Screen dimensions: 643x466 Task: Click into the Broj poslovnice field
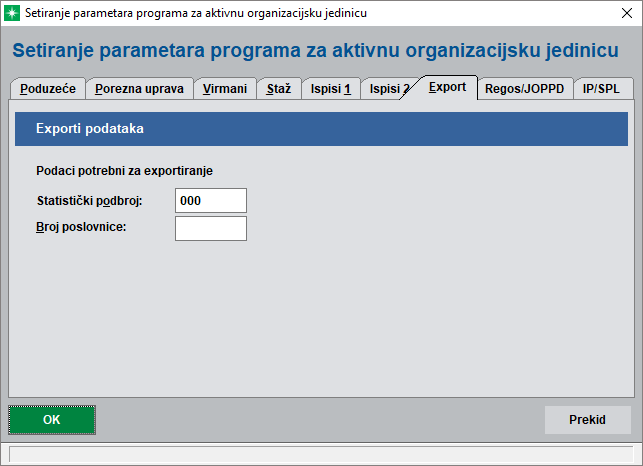(x=210, y=229)
